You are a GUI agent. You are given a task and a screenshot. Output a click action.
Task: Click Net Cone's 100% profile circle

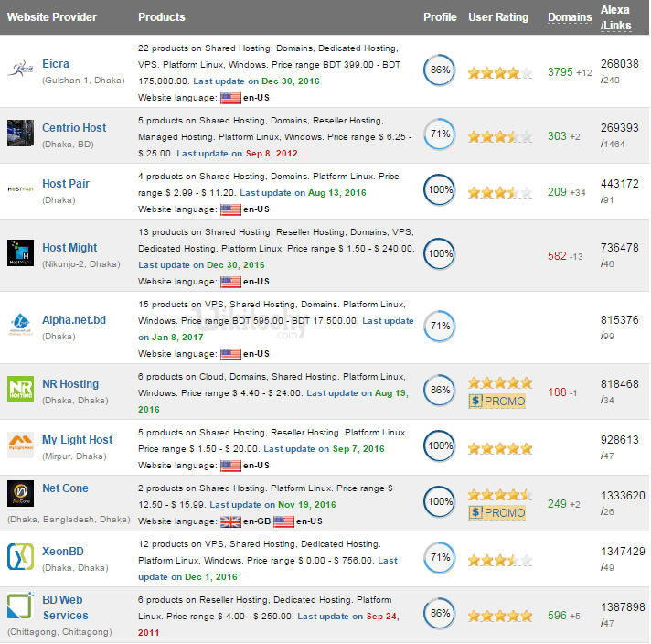[440, 502]
